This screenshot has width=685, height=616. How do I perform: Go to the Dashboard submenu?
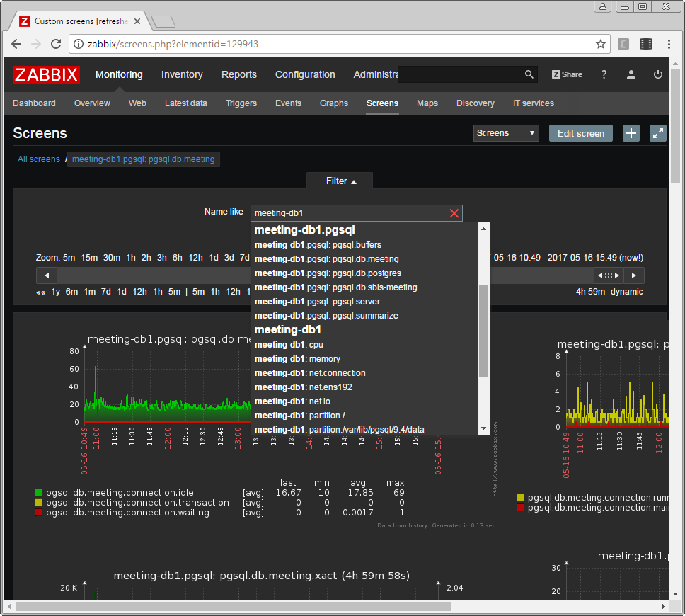tap(34, 103)
